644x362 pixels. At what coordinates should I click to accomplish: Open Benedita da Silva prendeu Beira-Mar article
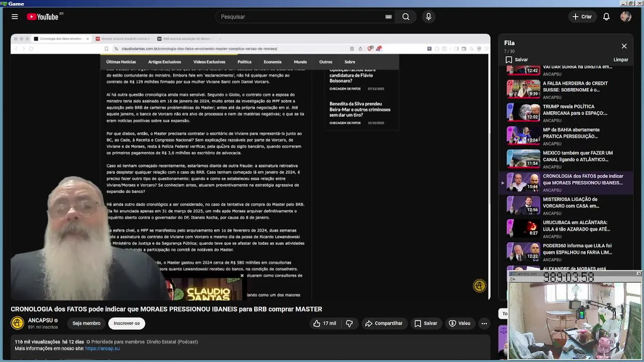[360, 109]
